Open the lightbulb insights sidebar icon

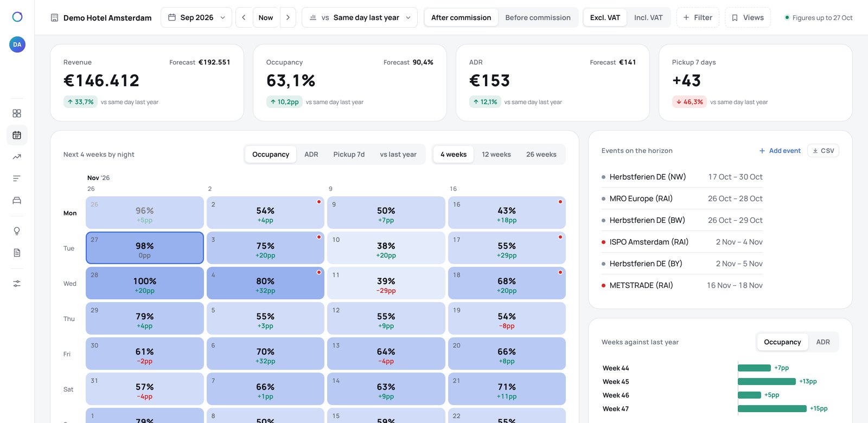[17, 231]
